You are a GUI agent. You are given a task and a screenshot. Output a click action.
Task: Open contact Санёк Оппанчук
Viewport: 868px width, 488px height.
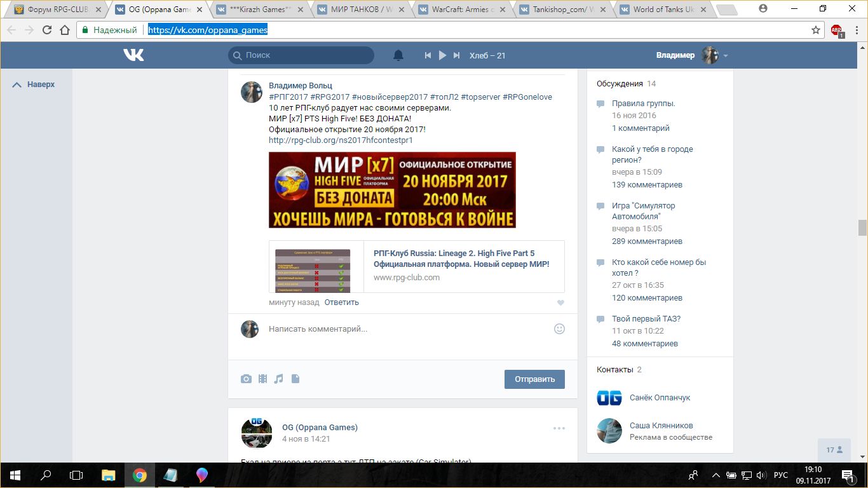[x=660, y=398]
